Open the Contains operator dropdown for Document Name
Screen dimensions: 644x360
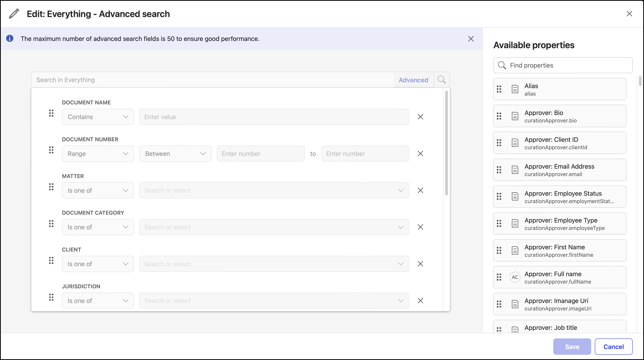coord(98,117)
